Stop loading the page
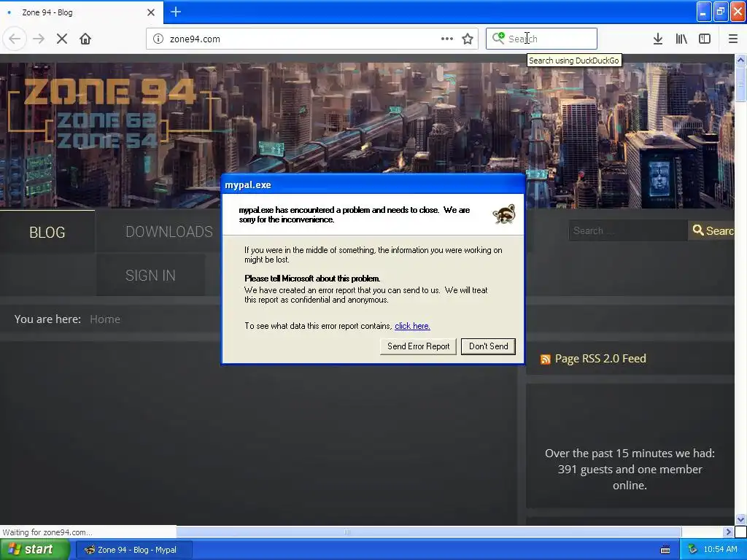The width and height of the screenshot is (747, 560). (x=62, y=39)
